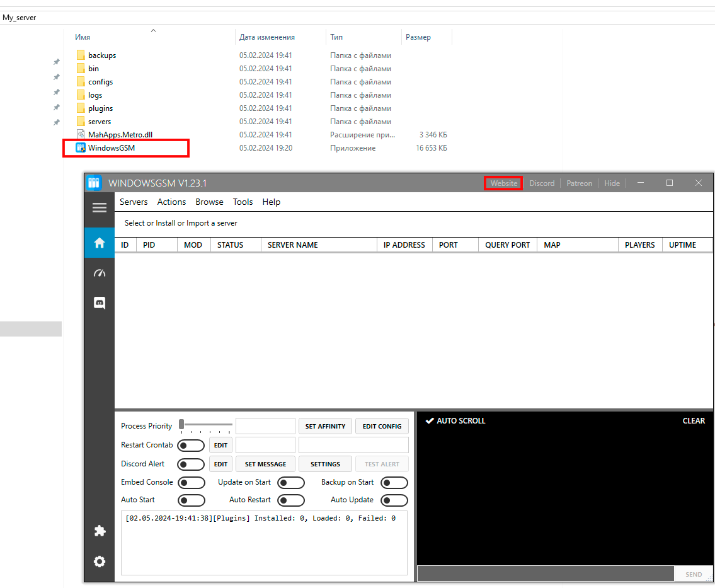This screenshot has width=715, height=588.
Task: Enable the Backup on Start switch
Action: [394, 483]
